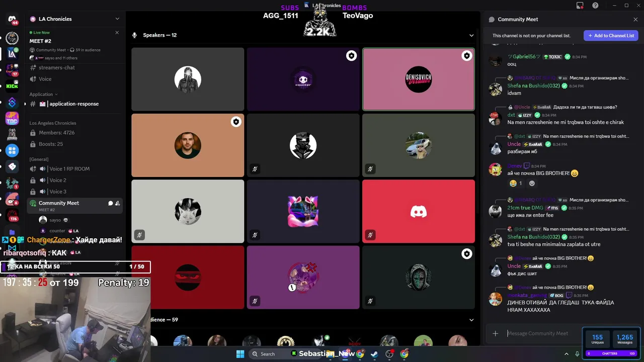
Task: Show hidden tray icons chevron
Action: [566, 354]
